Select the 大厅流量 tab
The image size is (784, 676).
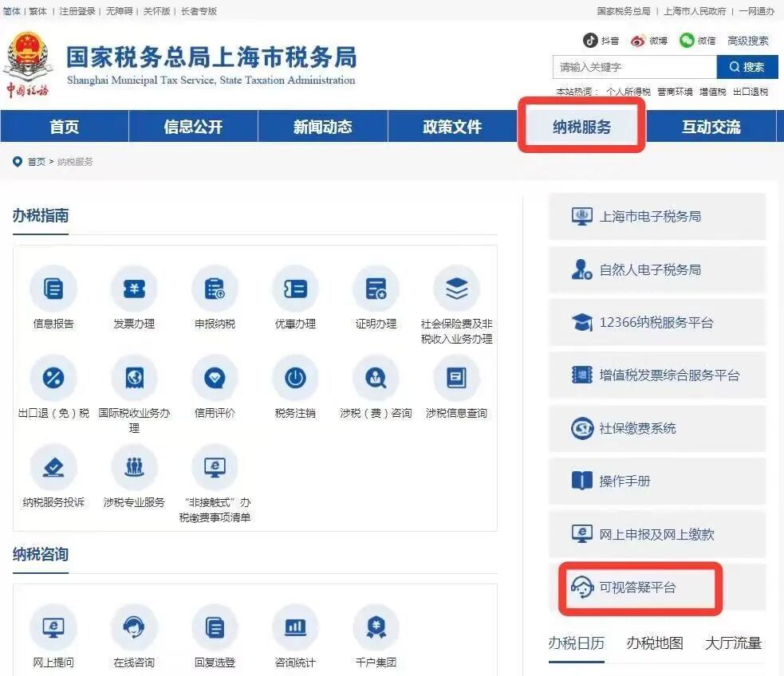pyautogui.click(x=733, y=643)
